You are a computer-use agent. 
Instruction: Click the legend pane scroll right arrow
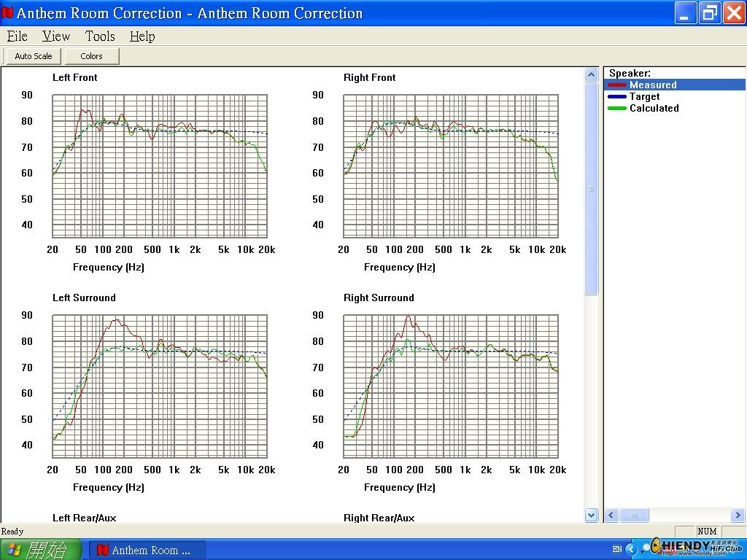point(738,516)
